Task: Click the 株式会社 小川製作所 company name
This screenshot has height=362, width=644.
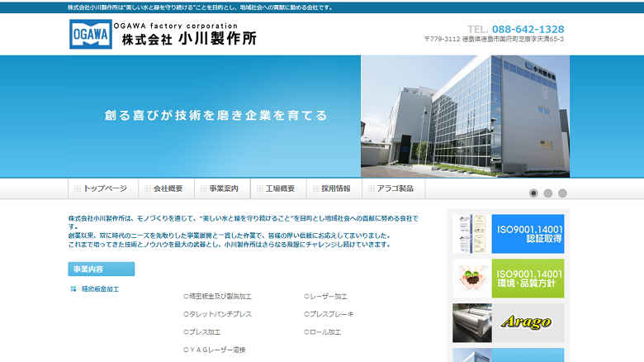Action: 189,39
